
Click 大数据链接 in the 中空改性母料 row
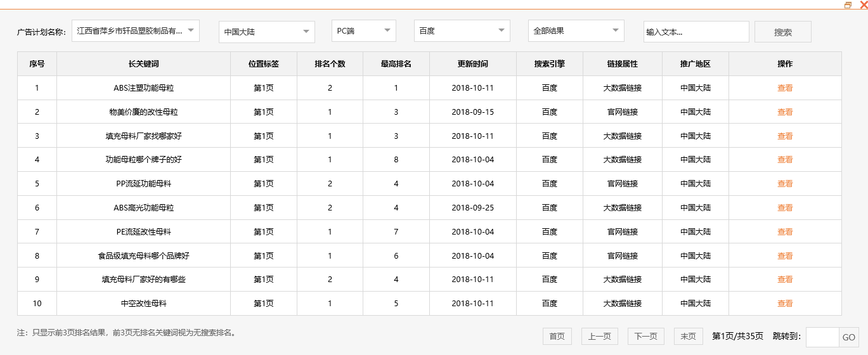623,304
